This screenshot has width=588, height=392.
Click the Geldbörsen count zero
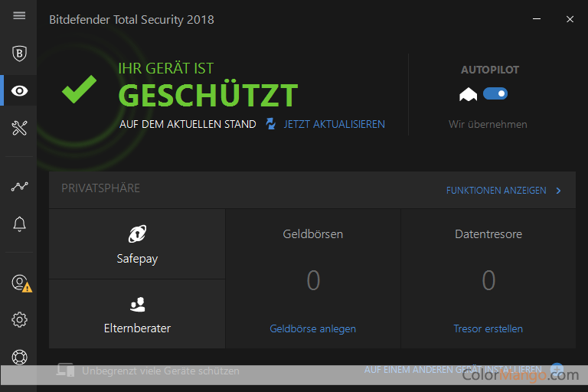313,280
